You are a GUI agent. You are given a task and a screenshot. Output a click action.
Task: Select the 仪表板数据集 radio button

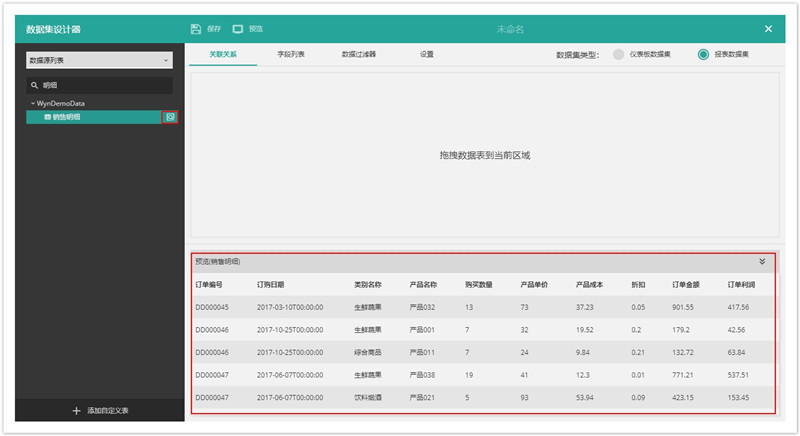point(620,54)
